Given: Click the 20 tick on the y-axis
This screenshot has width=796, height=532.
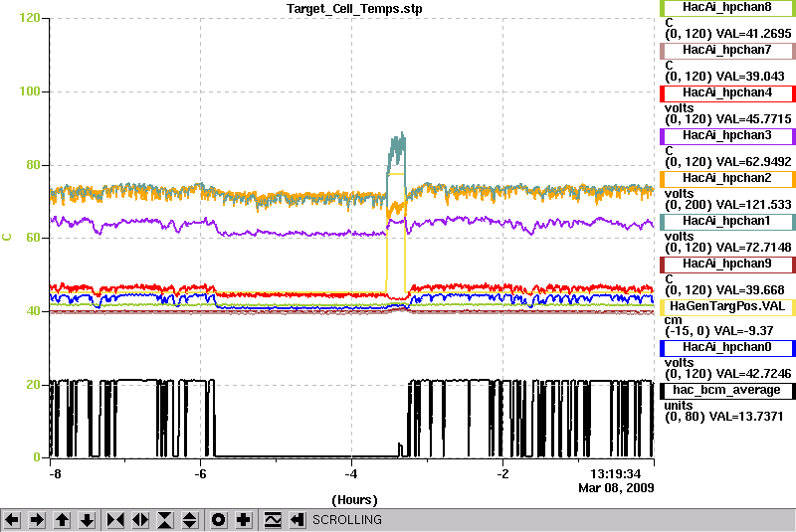Looking at the screenshot, I should point(33,385).
